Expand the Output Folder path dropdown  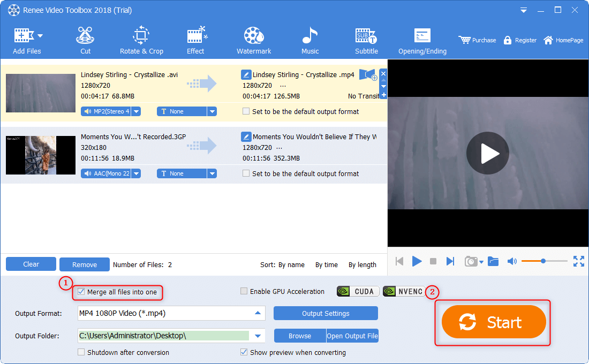click(258, 336)
